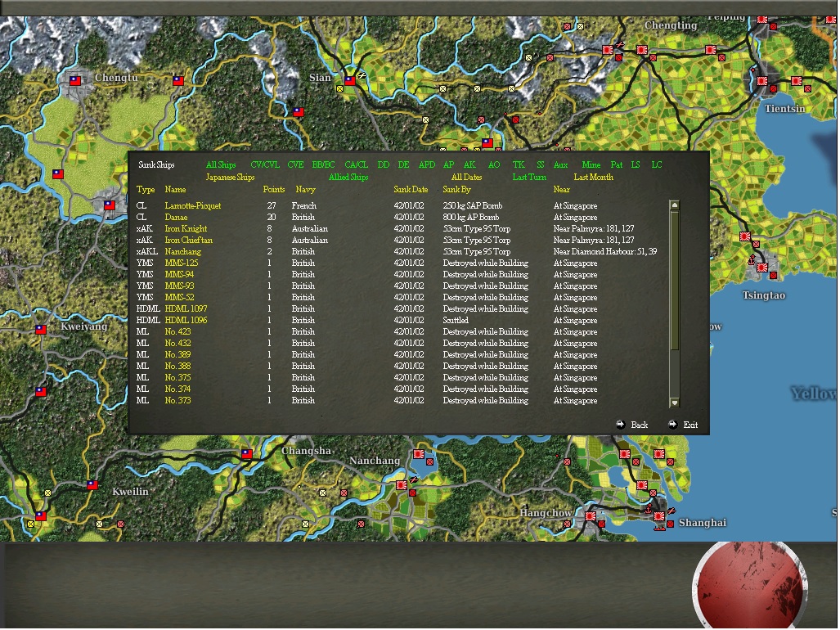840x630 pixels.
Task: Filter by BB/BC ship type
Action: (324, 165)
